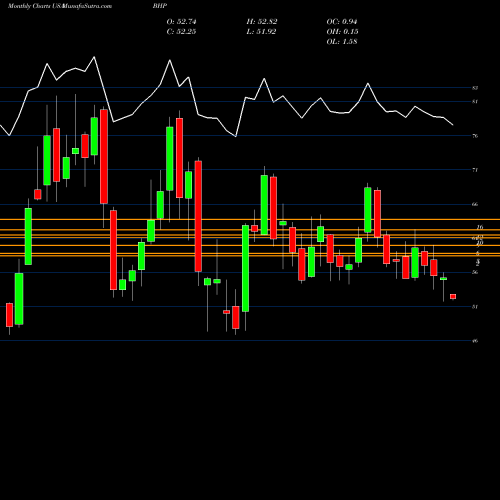
Task: Select the price axis label 71
Action: click(475, 170)
